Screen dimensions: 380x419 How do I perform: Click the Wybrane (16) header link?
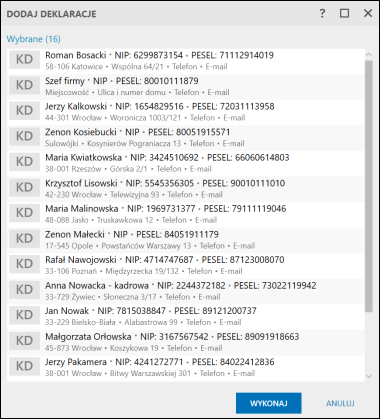pyautogui.click(x=34, y=39)
